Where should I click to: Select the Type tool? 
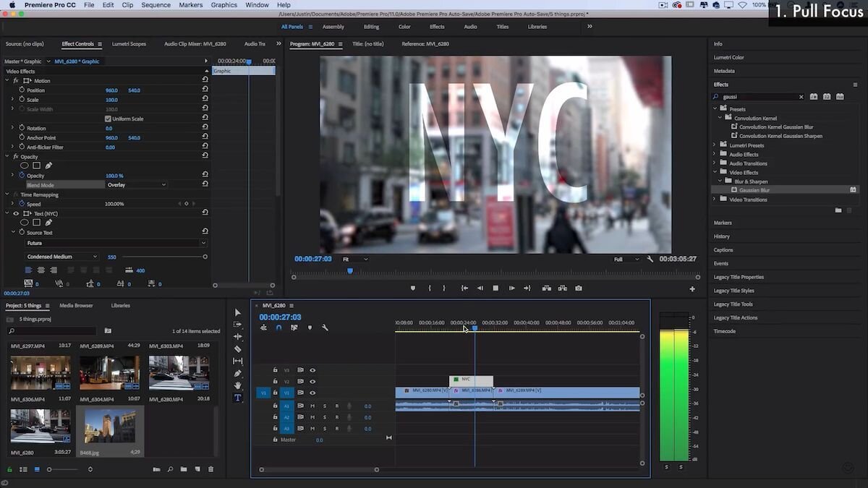coord(238,398)
